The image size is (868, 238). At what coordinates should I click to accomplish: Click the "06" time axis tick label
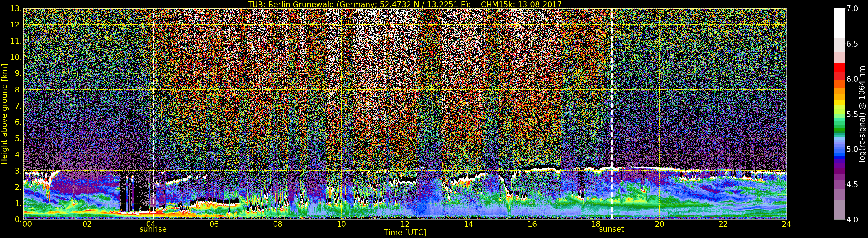point(214,224)
